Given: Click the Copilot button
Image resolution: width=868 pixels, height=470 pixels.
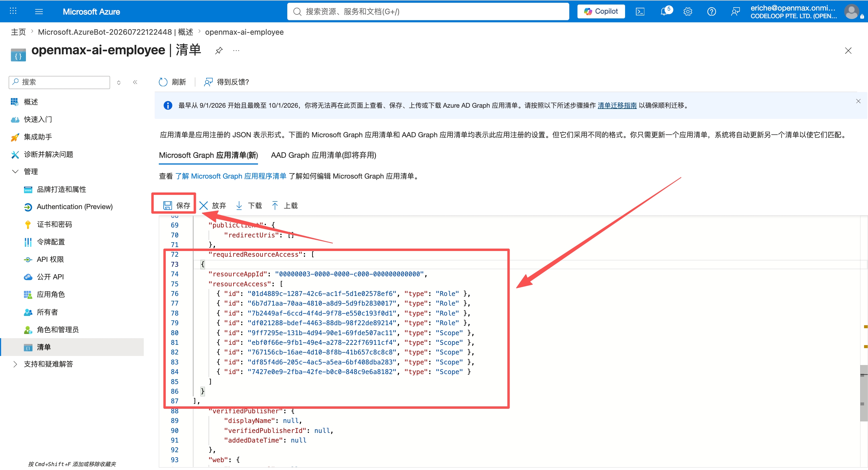Looking at the screenshot, I should pyautogui.click(x=601, y=11).
